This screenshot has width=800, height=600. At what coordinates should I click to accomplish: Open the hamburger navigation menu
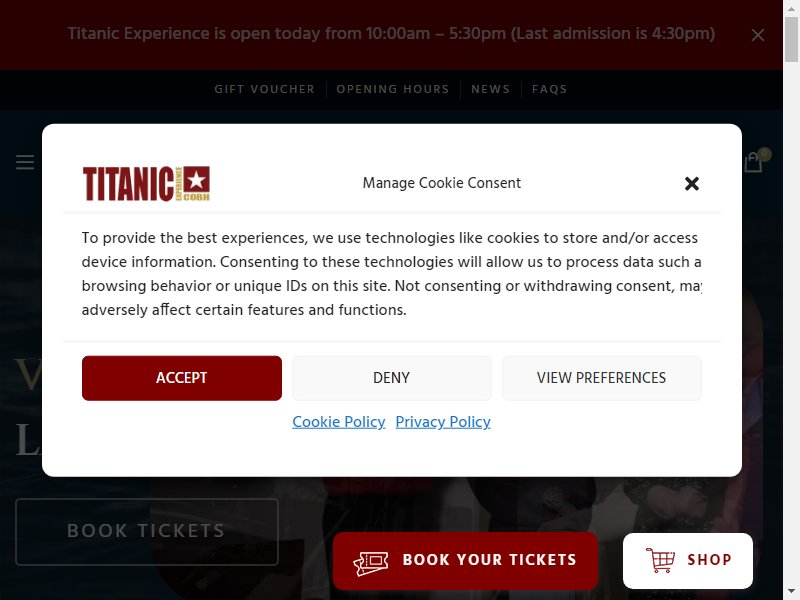pyautogui.click(x=24, y=162)
